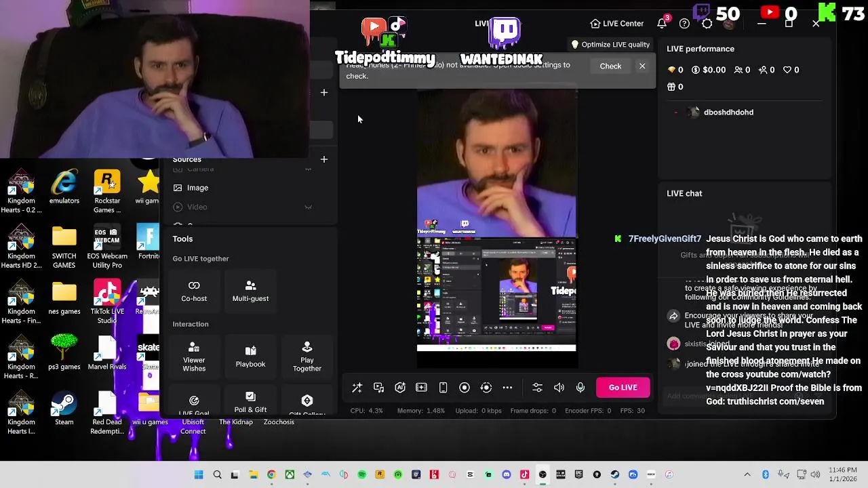Click the Frame drops: 0 status entry

[533, 411]
